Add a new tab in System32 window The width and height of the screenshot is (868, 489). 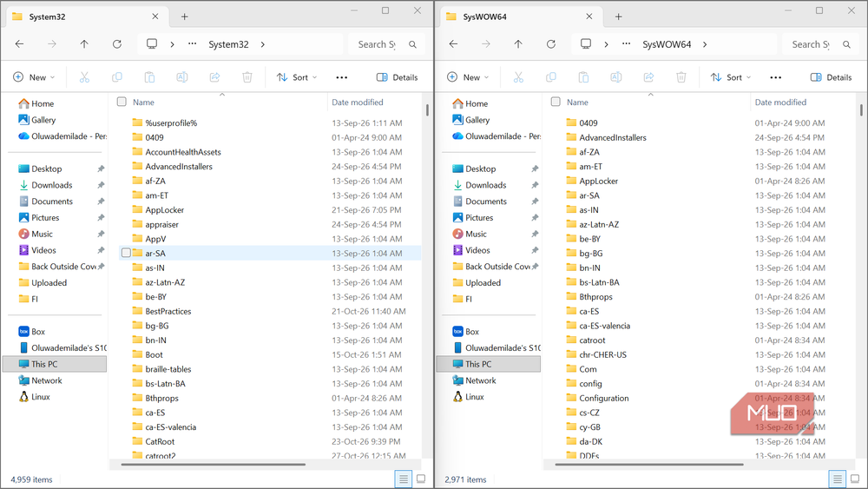pyautogui.click(x=184, y=17)
